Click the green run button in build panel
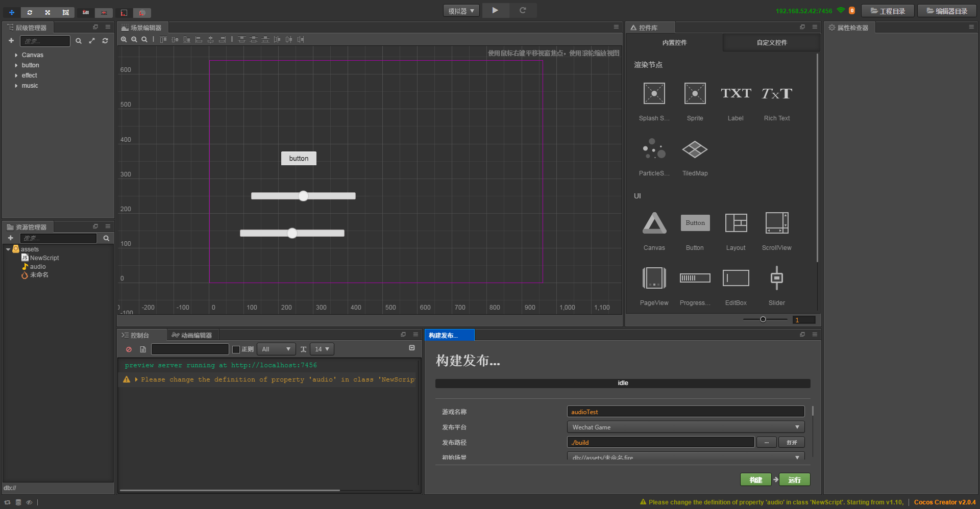 click(x=795, y=480)
